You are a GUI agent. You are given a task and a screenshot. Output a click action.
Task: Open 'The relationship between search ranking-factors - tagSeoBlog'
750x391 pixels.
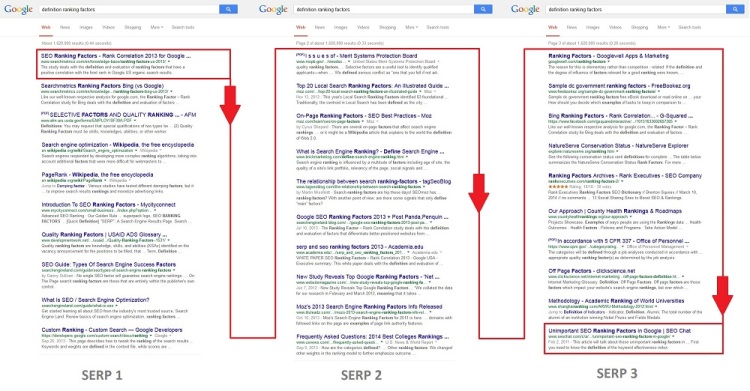pyautogui.click(x=373, y=182)
